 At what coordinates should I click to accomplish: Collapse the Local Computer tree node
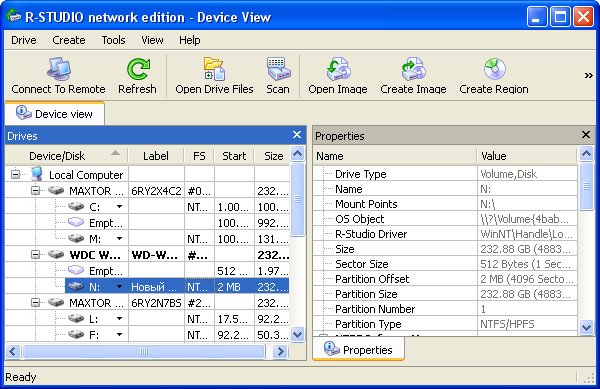point(15,175)
